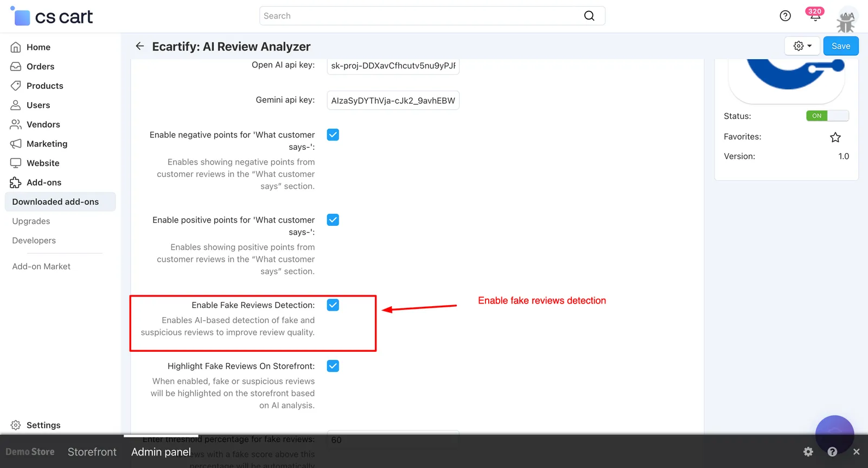
Task: Go back with the arrow icon
Action: pyautogui.click(x=140, y=46)
